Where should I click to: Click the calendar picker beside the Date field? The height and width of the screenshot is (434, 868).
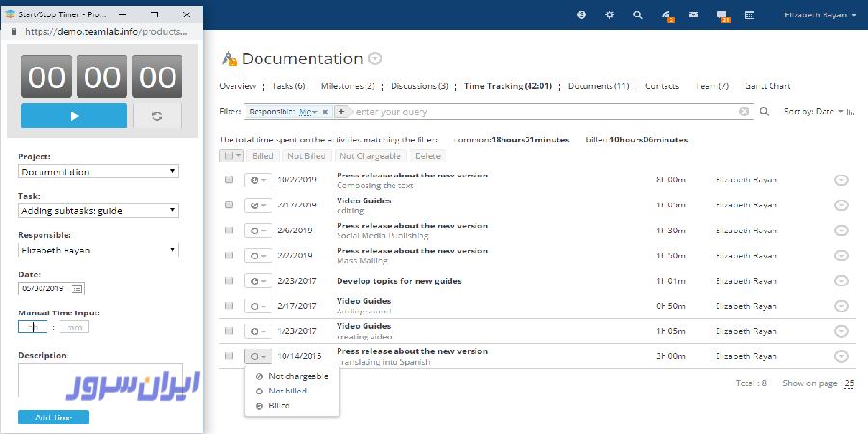(77, 287)
